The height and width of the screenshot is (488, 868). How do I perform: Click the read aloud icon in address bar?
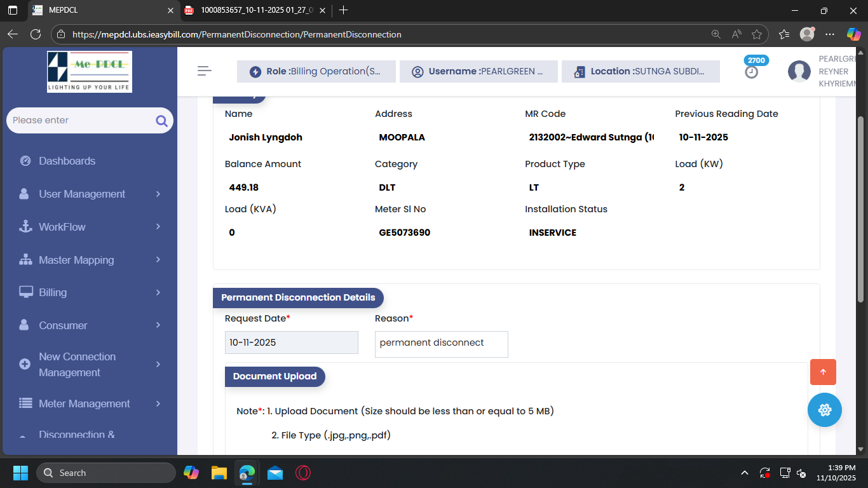pyautogui.click(x=736, y=34)
